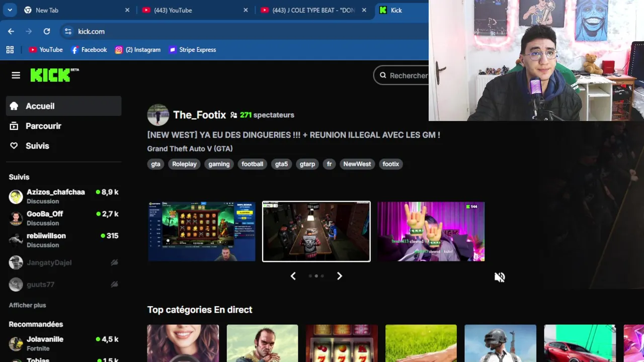Open offline JangatyDajel channel
The image size is (644, 362).
[x=63, y=262]
